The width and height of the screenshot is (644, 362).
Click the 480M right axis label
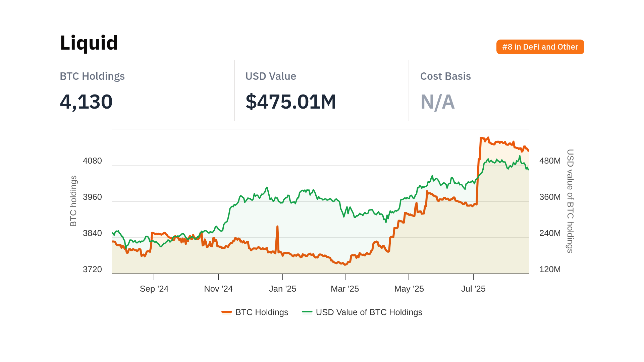point(550,161)
